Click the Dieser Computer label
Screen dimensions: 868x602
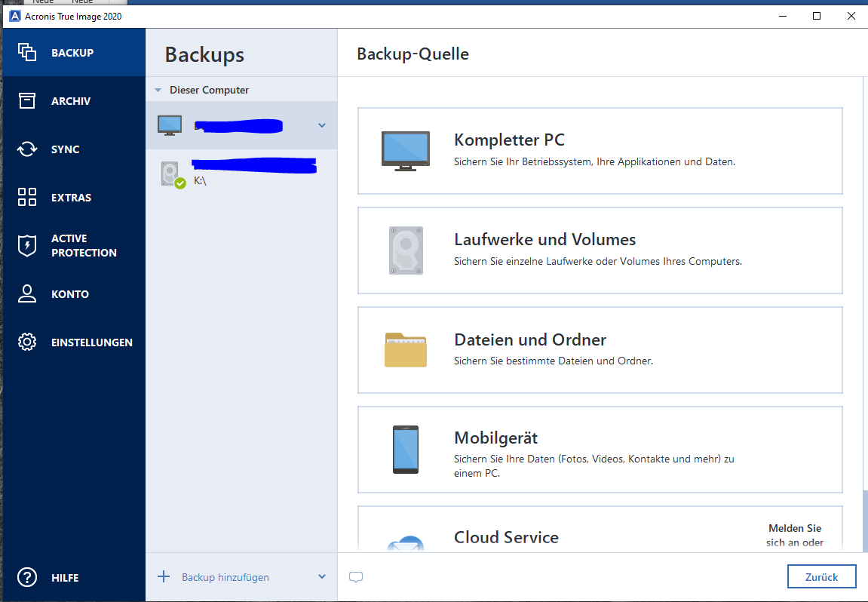pos(209,90)
